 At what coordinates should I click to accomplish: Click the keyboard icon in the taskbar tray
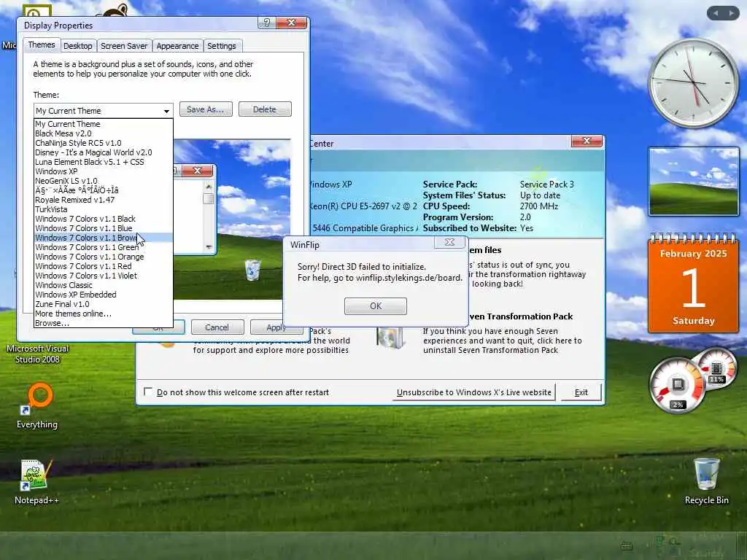(627, 546)
